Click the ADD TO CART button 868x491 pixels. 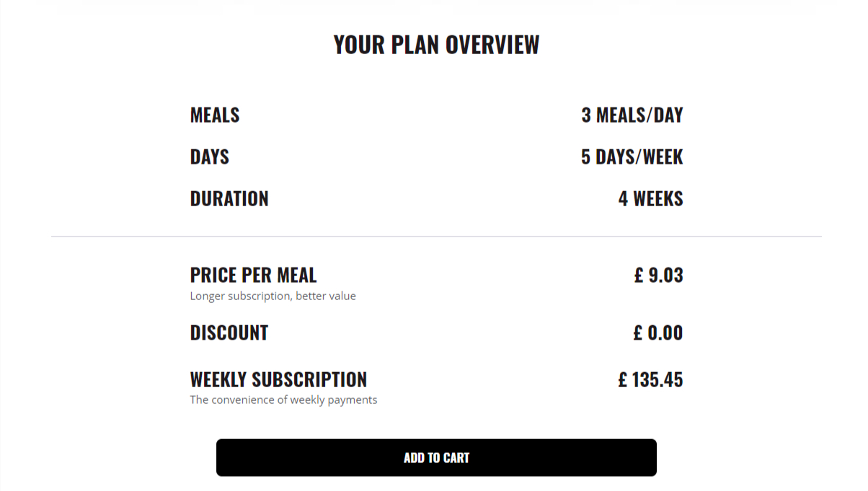436,458
